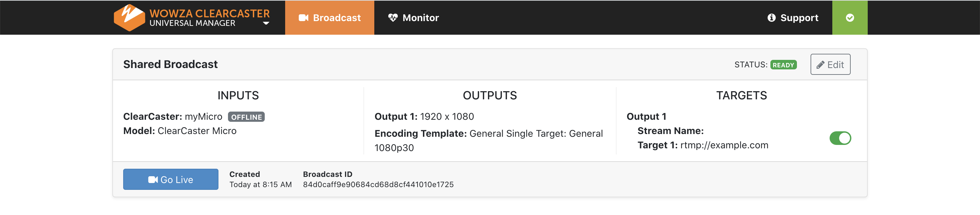Click the Created timestamp text
Viewport: 980px width, 215px height.
260,185
